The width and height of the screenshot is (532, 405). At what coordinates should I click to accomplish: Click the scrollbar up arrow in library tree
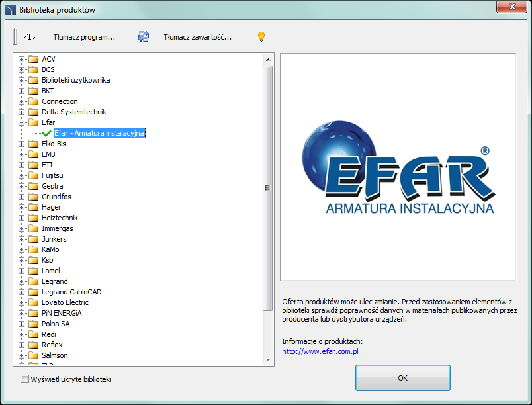click(x=268, y=60)
